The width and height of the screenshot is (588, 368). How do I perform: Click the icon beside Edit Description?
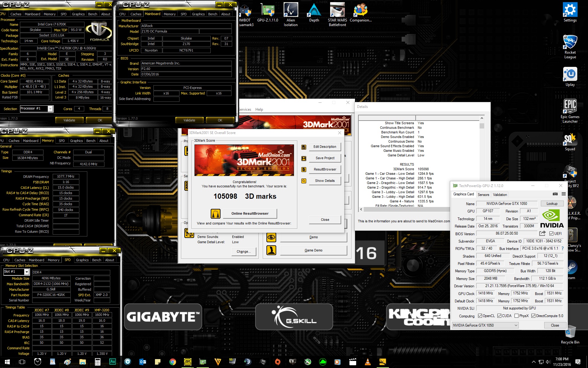pyautogui.click(x=304, y=147)
